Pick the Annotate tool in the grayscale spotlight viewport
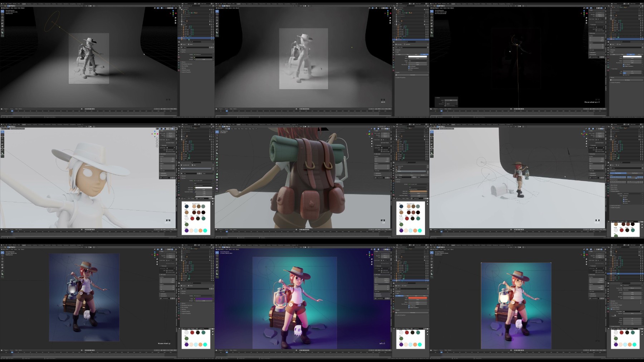Screen dimensions: 644x362 pos(3,29)
